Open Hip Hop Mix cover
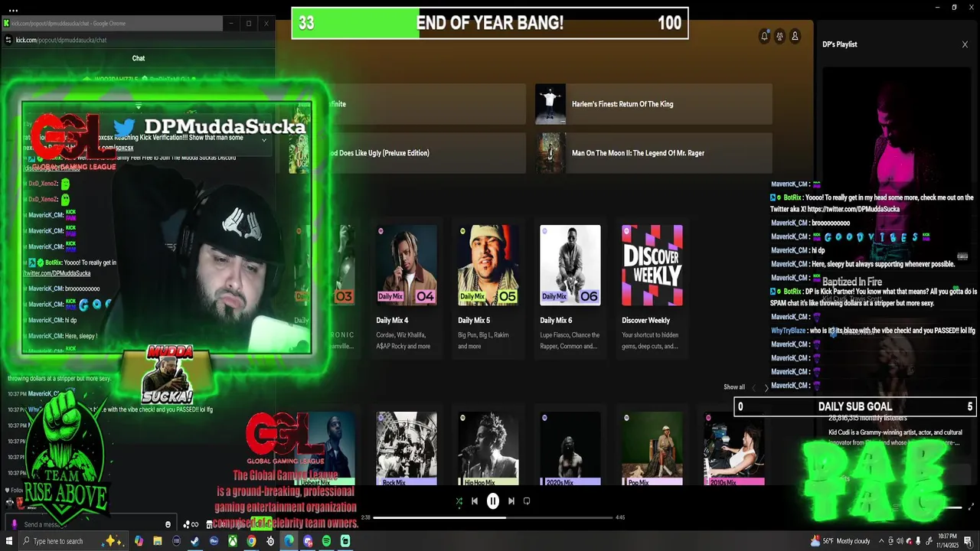 (488, 448)
